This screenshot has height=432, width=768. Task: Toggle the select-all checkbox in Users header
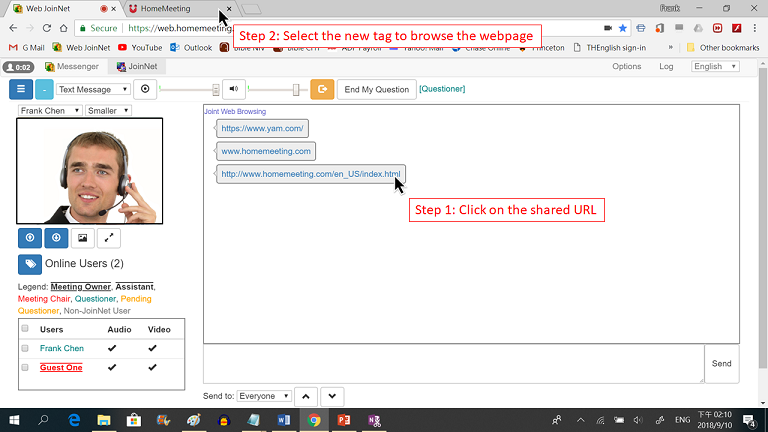25,329
